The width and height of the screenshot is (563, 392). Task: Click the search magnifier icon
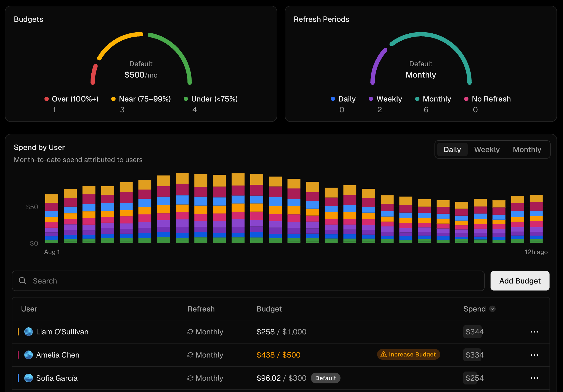point(23,281)
